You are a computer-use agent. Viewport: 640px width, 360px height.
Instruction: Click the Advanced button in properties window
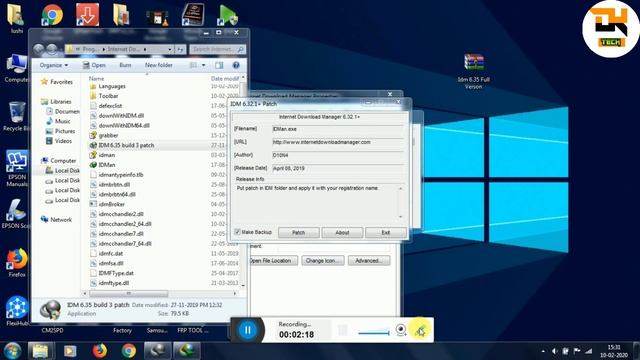click(369, 260)
